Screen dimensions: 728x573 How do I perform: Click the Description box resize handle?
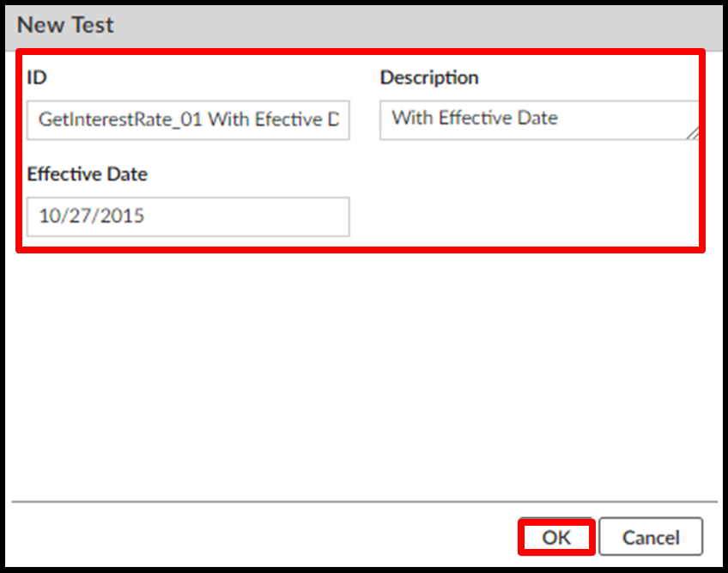pos(692,132)
